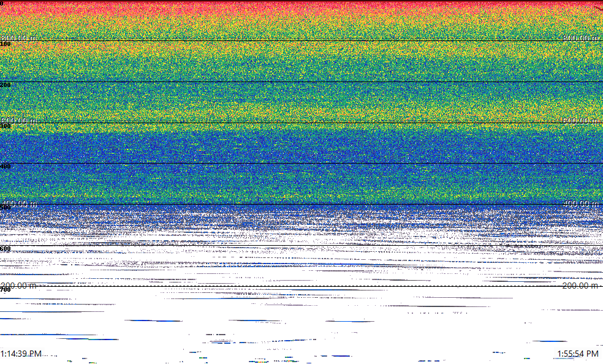Screen dimensions: 603x364
Task: Click the right-side 800.00 m range label
Action: [x=581, y=37]
